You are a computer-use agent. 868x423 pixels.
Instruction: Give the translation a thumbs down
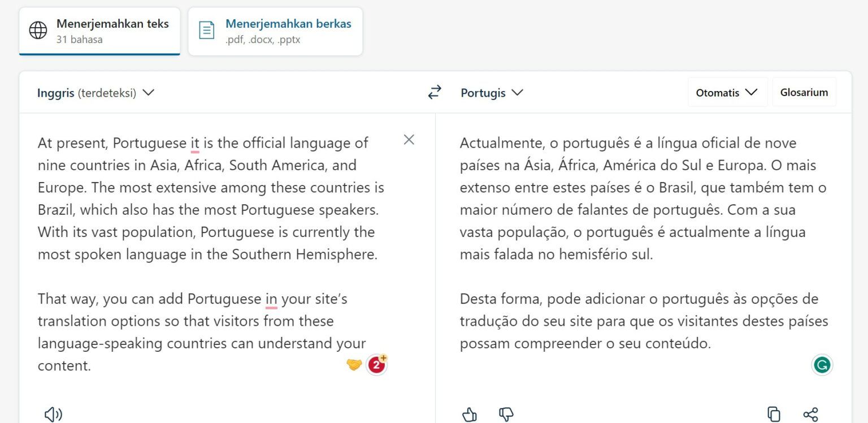point(506,415)
